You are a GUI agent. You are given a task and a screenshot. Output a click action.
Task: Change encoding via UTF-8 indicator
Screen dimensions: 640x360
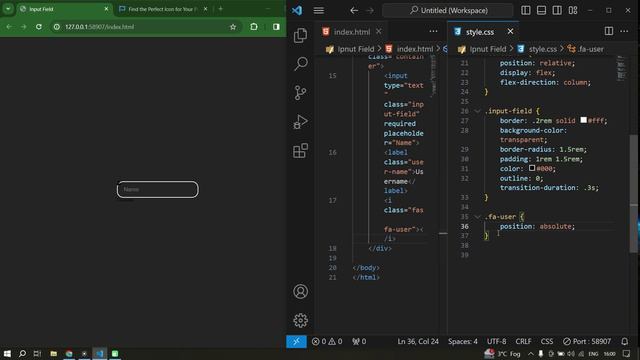(x=496, y=341)
